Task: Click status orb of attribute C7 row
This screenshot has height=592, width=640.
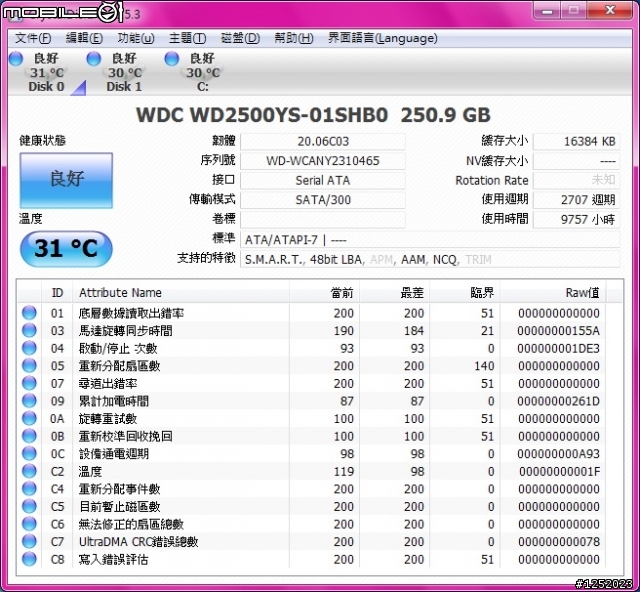Action: coord(29,541)
